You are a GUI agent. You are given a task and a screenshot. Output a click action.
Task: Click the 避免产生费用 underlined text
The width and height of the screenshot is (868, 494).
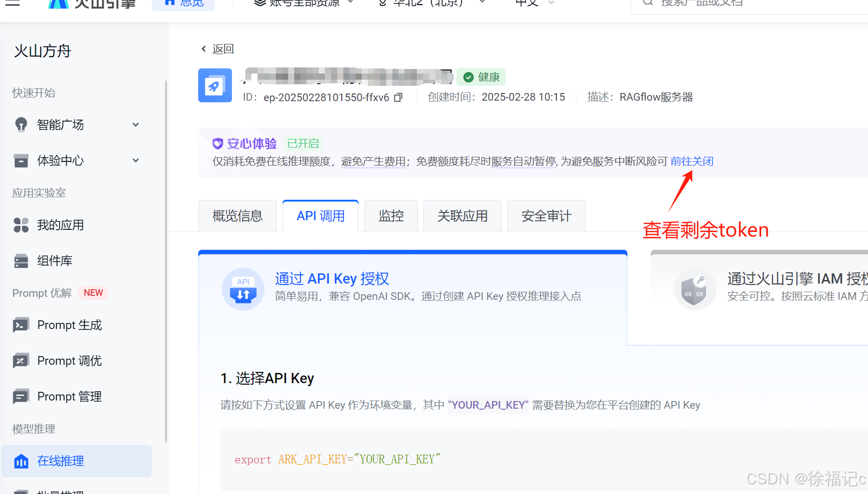click(373, 161)
